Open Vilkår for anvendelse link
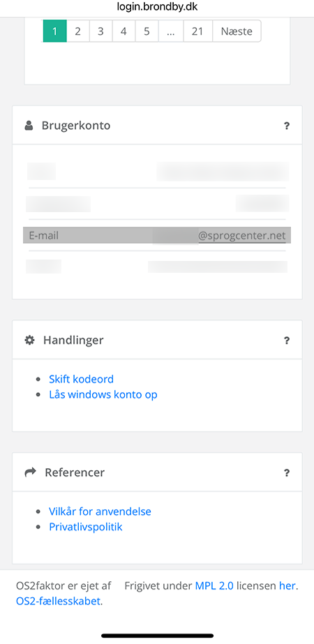This screenshot has height=644, width=314. [100, 511]
